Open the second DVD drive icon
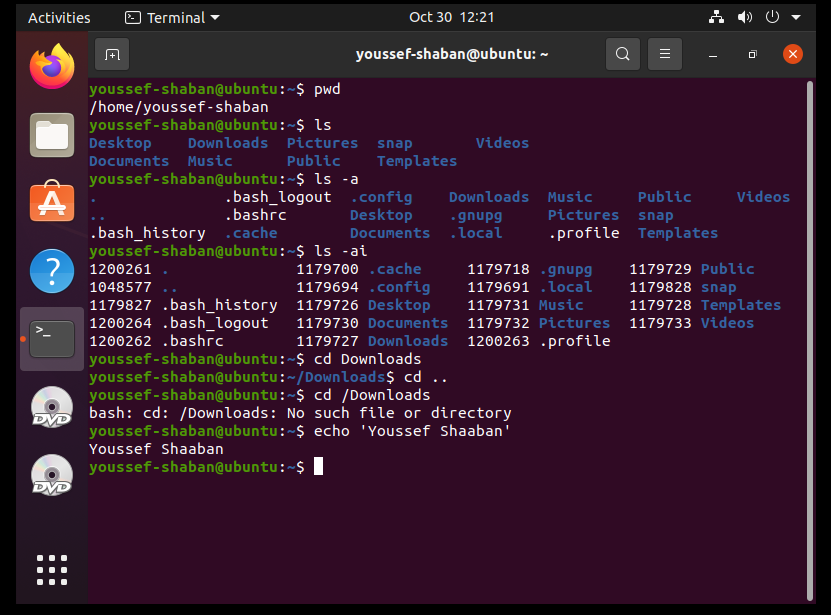831x615 pixels. [x=51, y=476]
